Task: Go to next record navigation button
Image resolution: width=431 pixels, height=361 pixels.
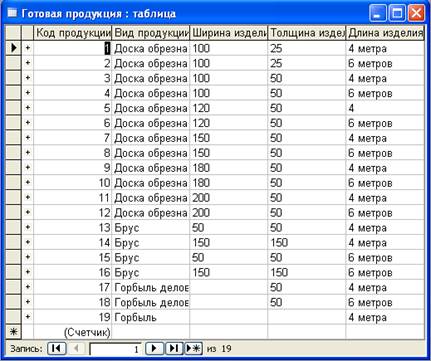Action: click(154, 349)
